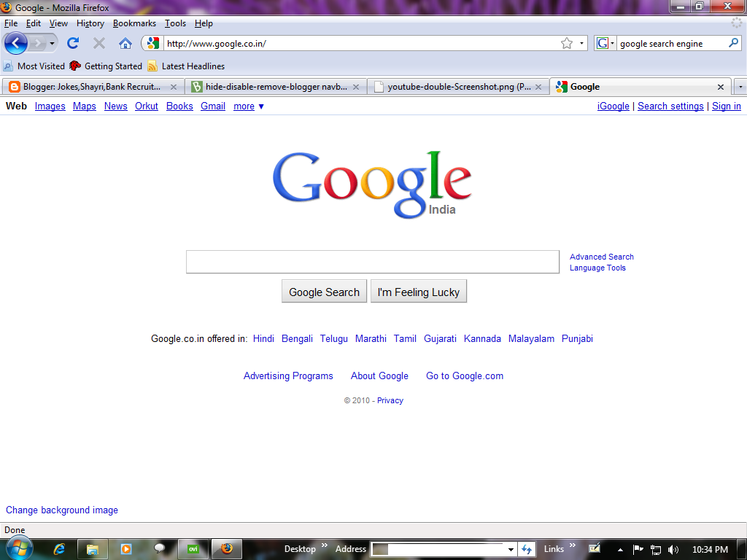Open Advanced Search link
Image resolution: width=747 pixels, height=560 pixels.
(602, 257)
